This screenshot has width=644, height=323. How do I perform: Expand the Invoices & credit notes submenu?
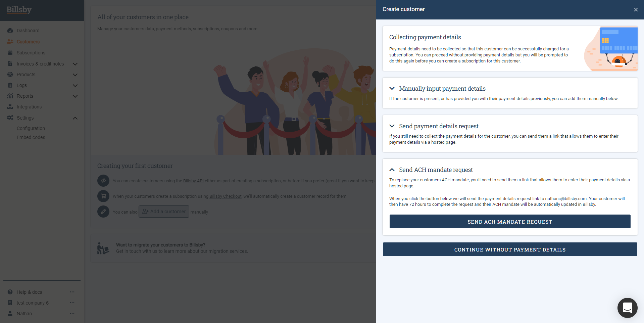(x=75, y=64)
